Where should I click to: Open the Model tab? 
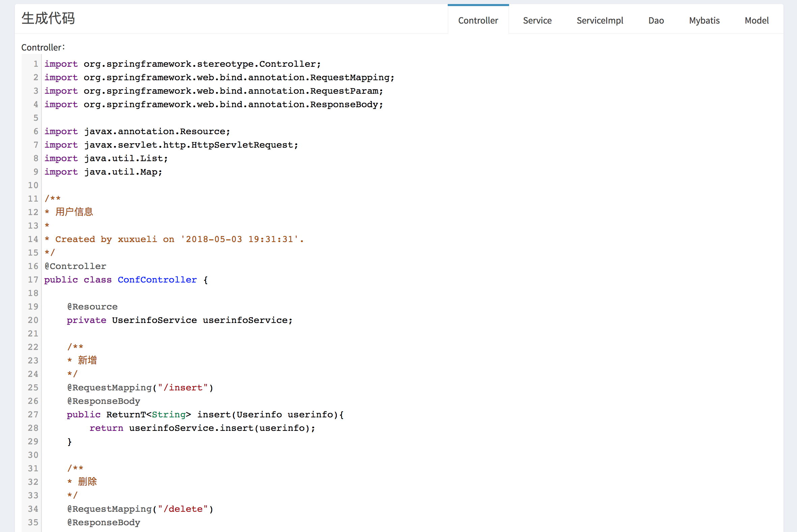click(x=756, y=20)
